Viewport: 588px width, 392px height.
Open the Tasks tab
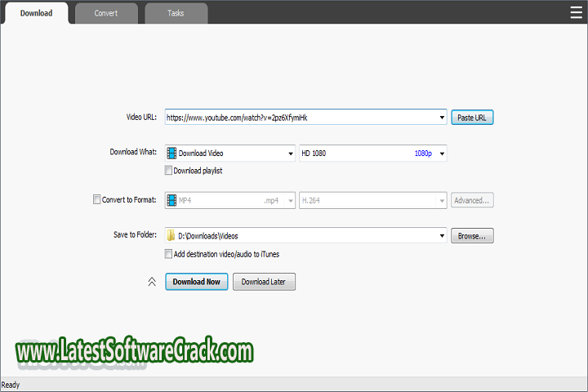(176, 13)
